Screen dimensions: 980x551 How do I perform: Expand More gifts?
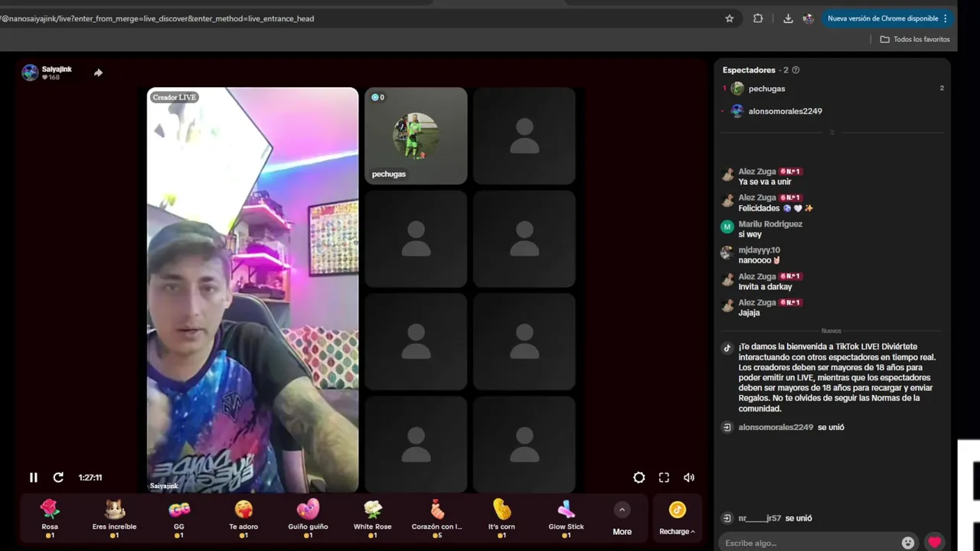(x=622, y=519)
